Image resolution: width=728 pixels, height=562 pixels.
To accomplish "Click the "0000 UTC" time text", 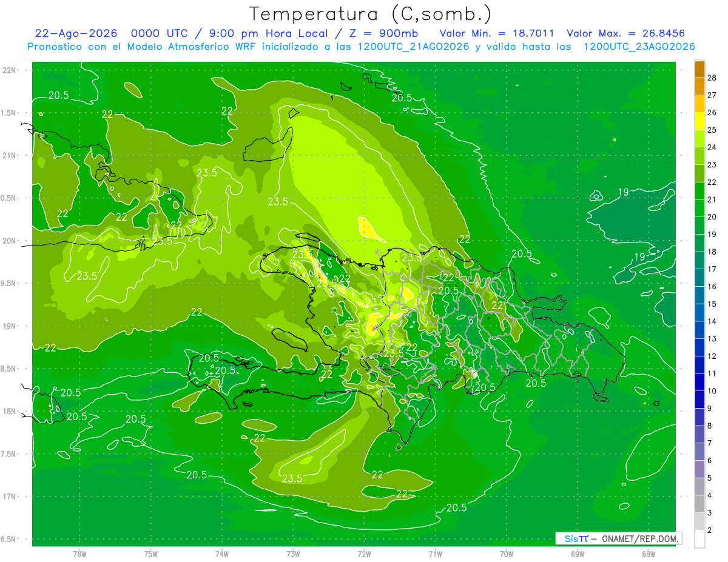I will pos(159,33).
